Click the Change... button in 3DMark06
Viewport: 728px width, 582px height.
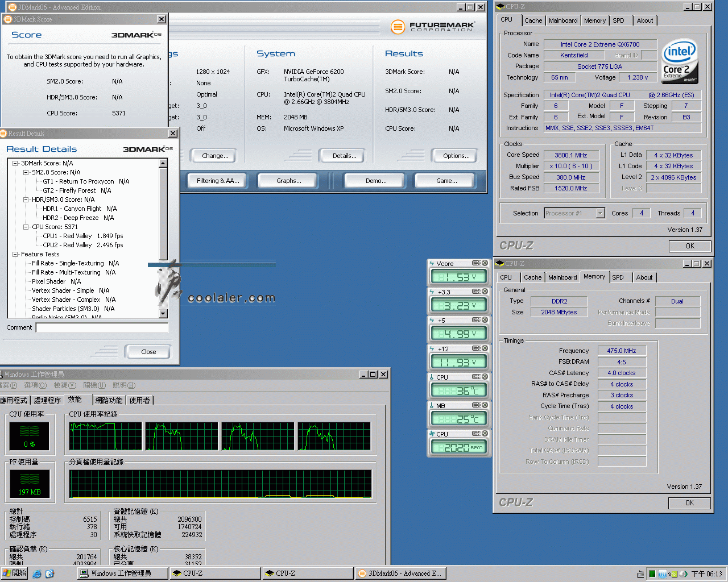pyautogui.click(x=215, y=156)
